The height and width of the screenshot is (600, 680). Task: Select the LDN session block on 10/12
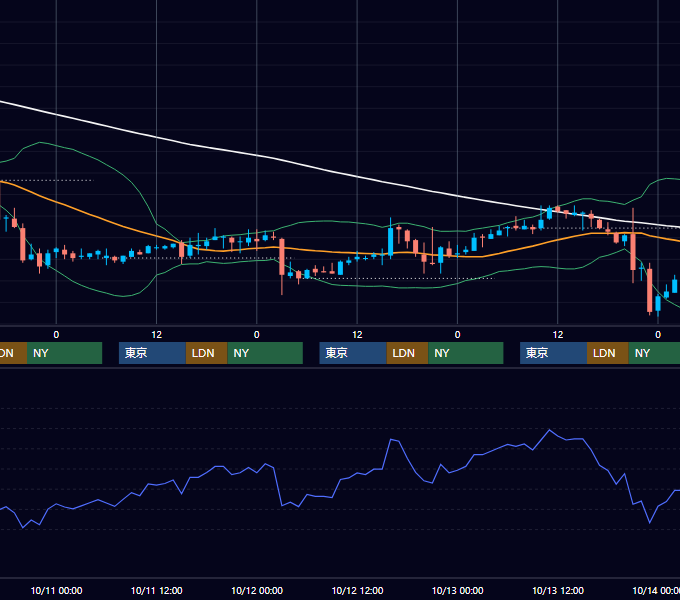(407, 353)
